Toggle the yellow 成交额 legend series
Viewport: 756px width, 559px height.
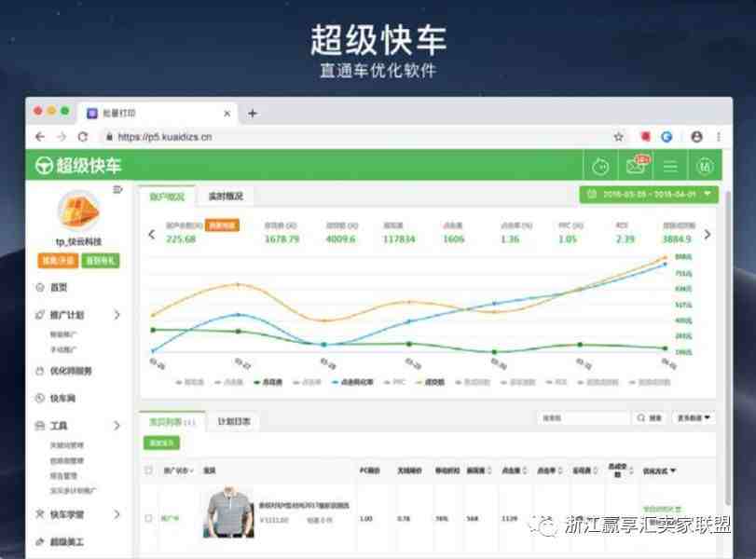(430, 382)
